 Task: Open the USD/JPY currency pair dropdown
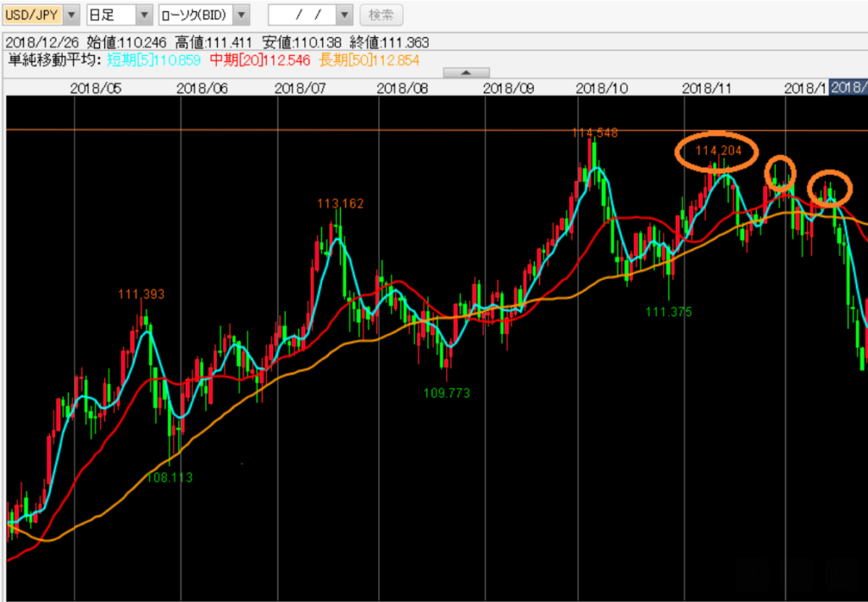point(71,14)
